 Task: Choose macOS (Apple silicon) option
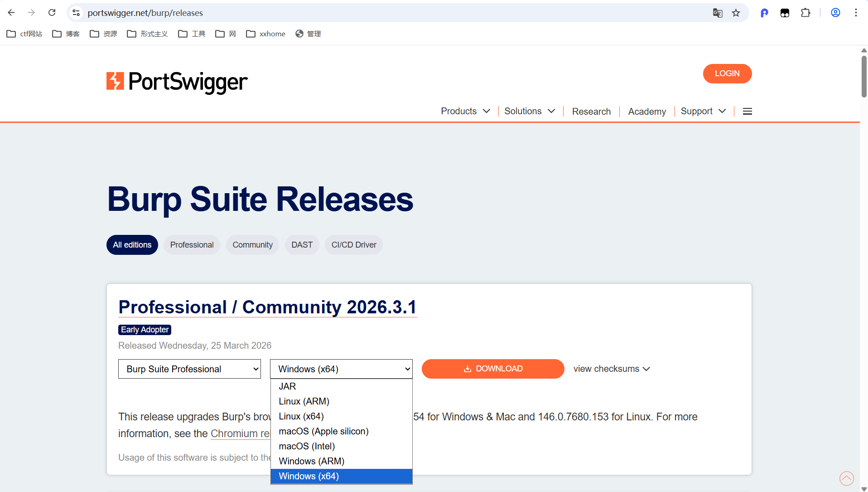(342, 431)
